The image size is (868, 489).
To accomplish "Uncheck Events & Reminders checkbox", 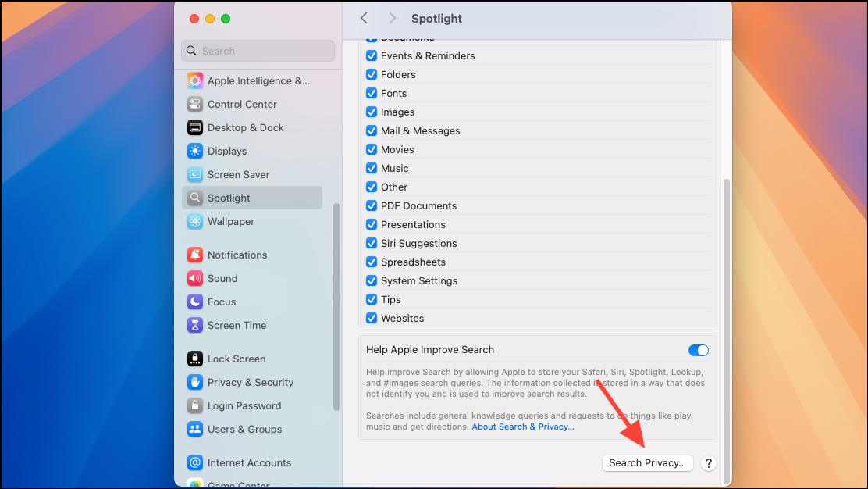I will click(x=372, y=56).
